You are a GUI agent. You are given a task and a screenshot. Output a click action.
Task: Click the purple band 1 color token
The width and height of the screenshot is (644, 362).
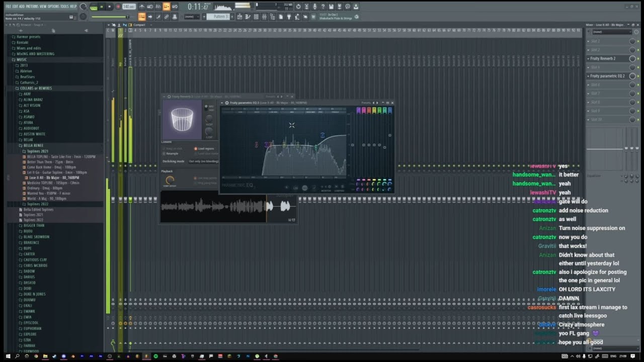click(x=359, y=110)
